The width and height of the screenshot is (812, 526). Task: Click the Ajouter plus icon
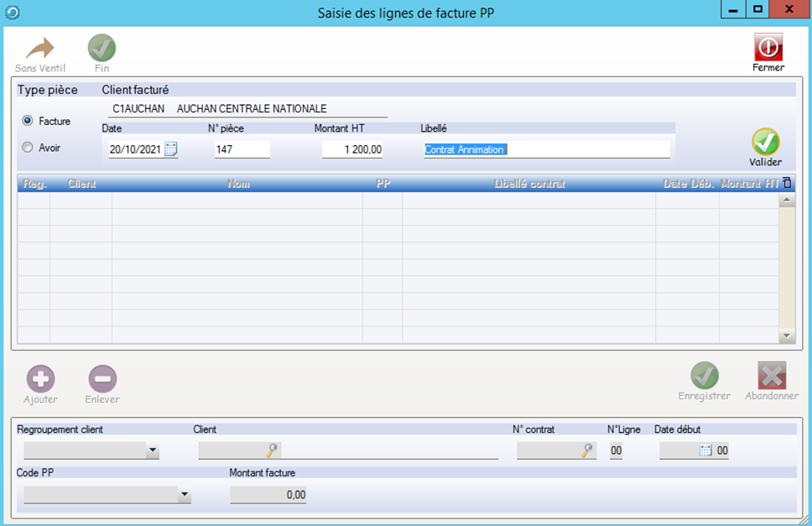pos(40,379)
